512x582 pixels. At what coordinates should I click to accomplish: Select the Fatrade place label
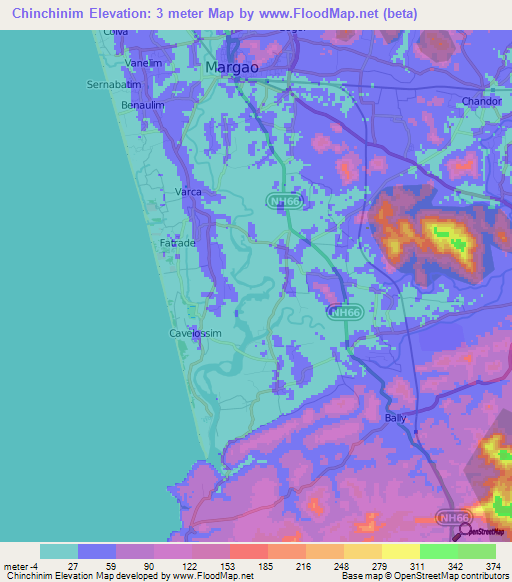pos(177,243)
